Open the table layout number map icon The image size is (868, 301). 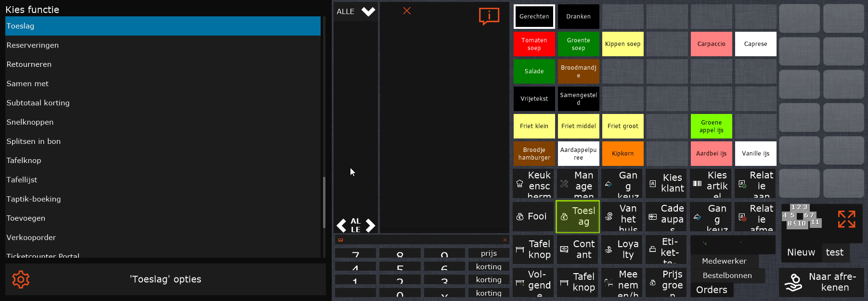point(802,216)
